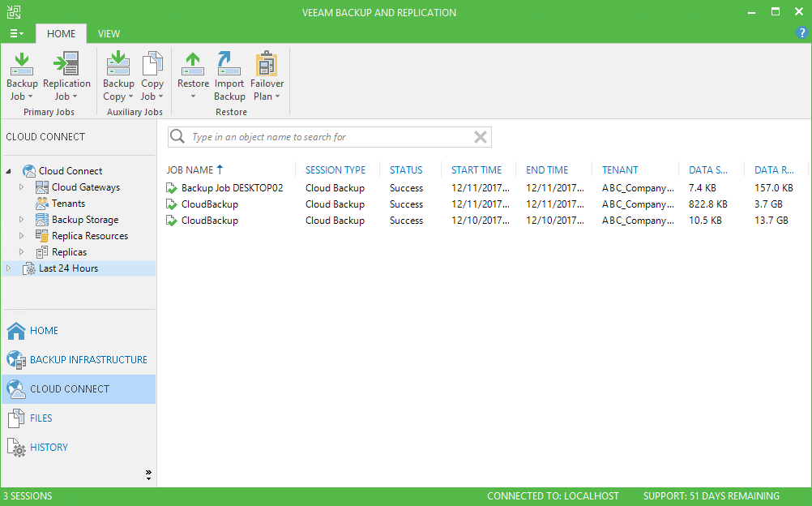This screenshot has width=812, height=506.
Task: Open the Backup Job ribbon button
Action: pyautogui.click(x=22, y=76)
